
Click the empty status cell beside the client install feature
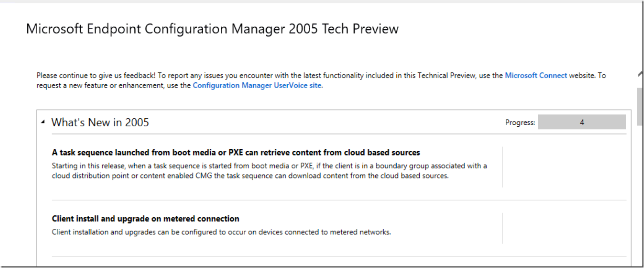pyautogui.click(x=564, y=228)
